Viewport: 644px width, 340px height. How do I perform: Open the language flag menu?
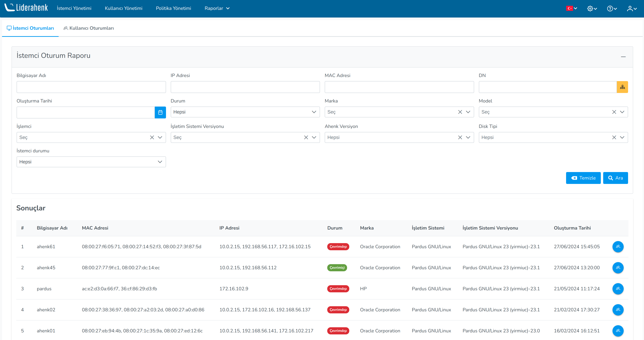tap(572, 8)
